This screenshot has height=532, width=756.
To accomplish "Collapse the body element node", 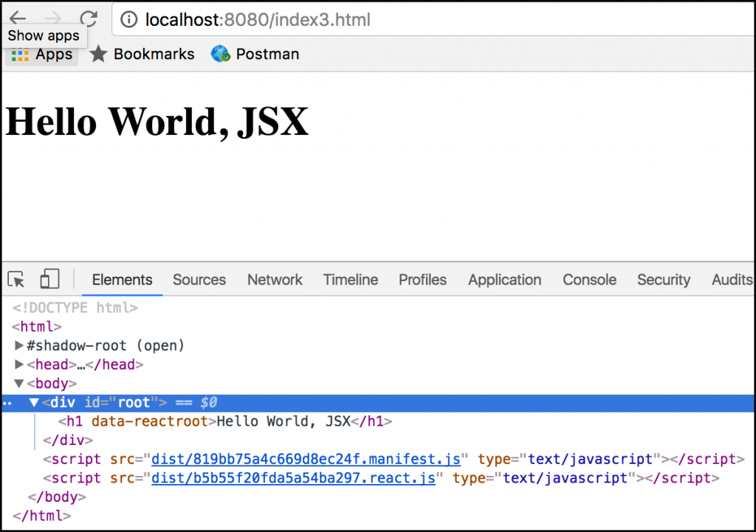I will click(x=18, y=383).
